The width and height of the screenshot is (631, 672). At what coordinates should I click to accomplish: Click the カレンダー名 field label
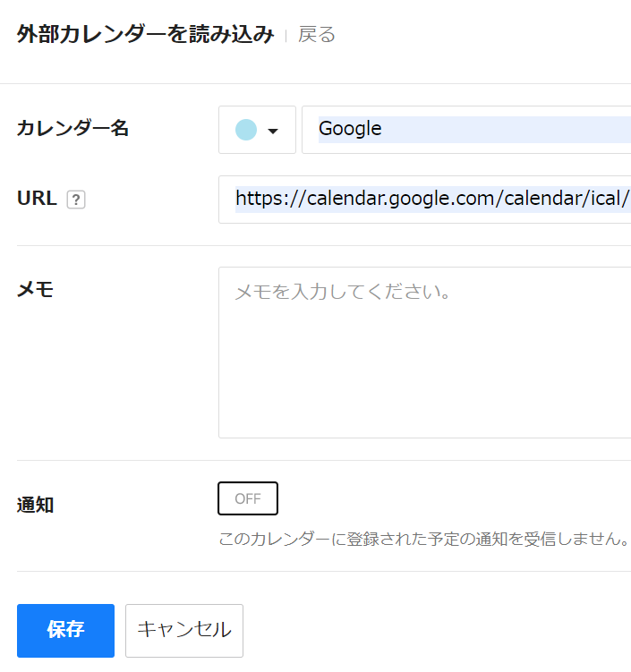click(x=72, y=128)
